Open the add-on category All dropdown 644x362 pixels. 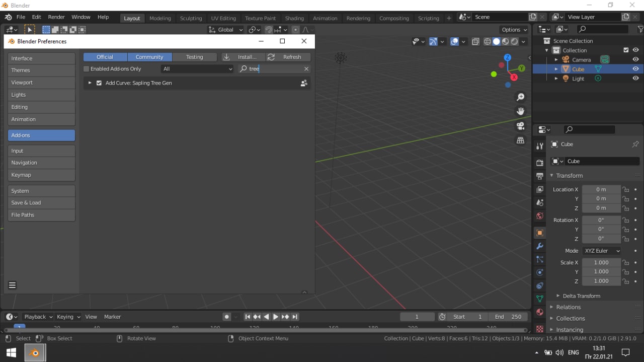197,69
